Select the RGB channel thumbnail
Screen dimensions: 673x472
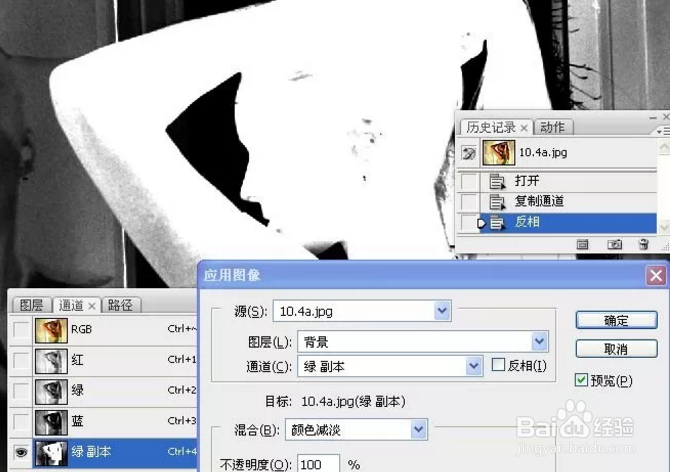(51, 330)
